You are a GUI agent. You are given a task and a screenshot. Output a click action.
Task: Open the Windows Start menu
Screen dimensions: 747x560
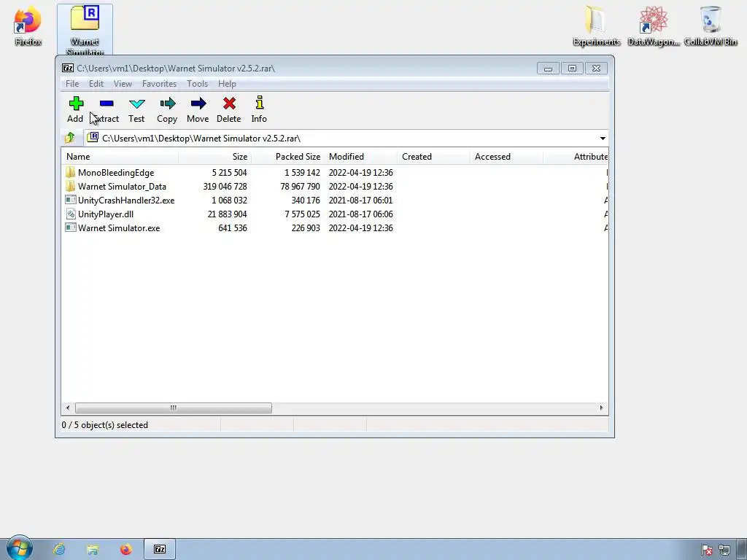(x=19, y=548)
